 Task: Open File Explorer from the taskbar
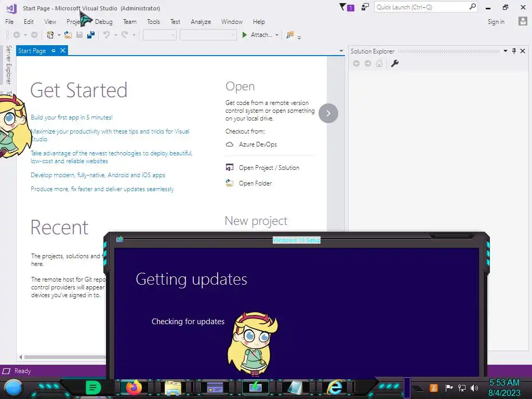[173, 388]
